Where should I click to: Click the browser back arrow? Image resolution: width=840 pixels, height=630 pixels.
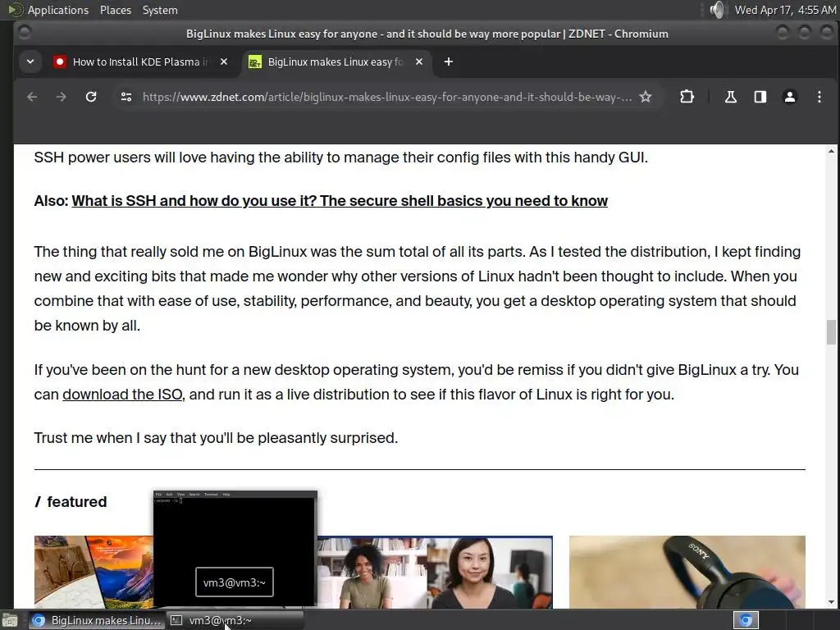tap(32, 97)
